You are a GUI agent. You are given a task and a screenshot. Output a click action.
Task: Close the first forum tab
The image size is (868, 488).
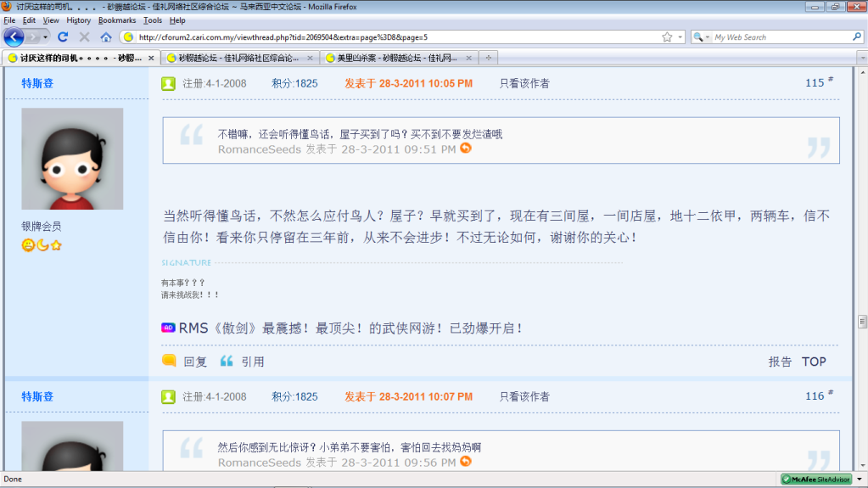pos(152,59)
